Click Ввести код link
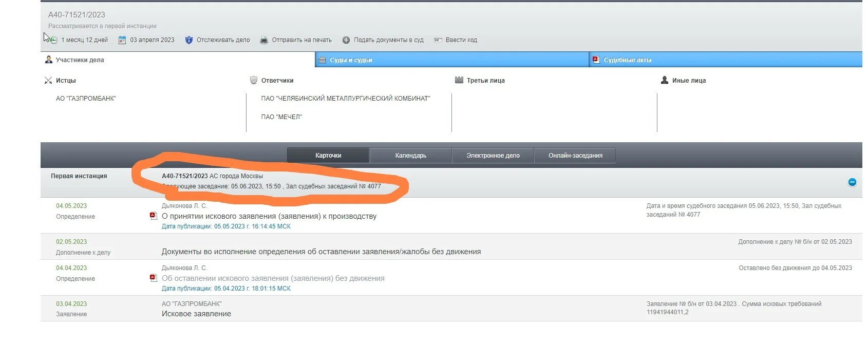This screenshot has width=868, height=345. click(461, 40)
